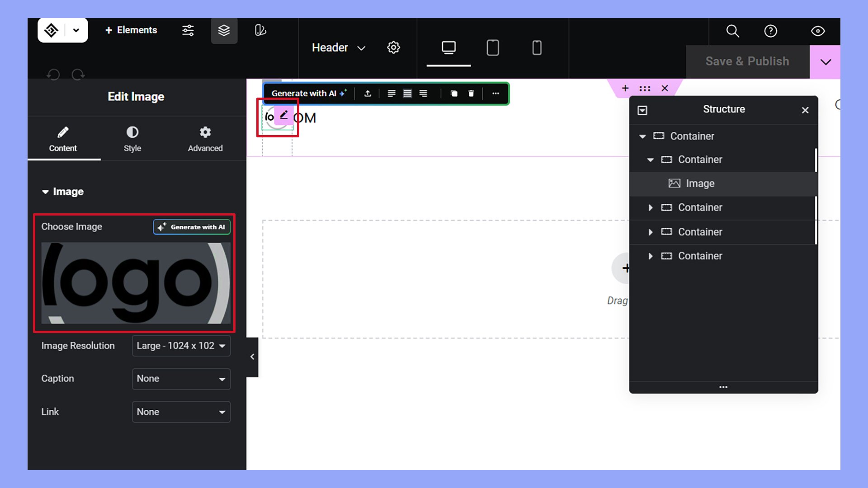Redo the last change
868x488 pixels.
tap(78, 75)
